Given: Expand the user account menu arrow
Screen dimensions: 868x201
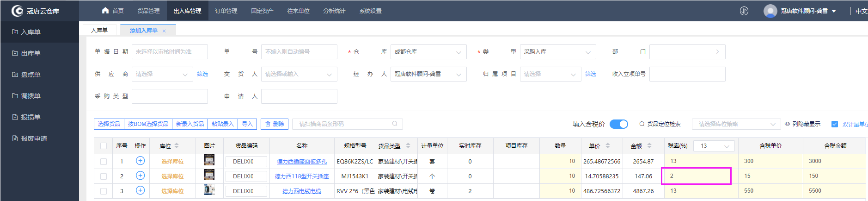Looking at the screenshot, I should (834, 11).
